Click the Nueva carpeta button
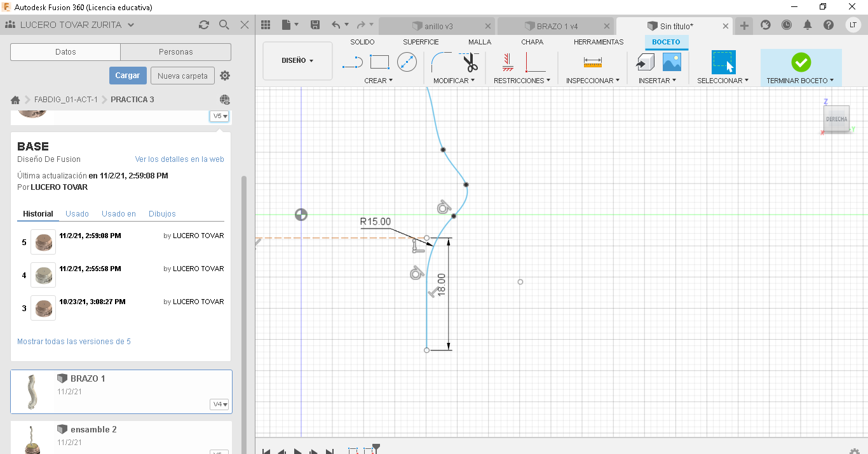868x454 pixels. coord(182,76)
